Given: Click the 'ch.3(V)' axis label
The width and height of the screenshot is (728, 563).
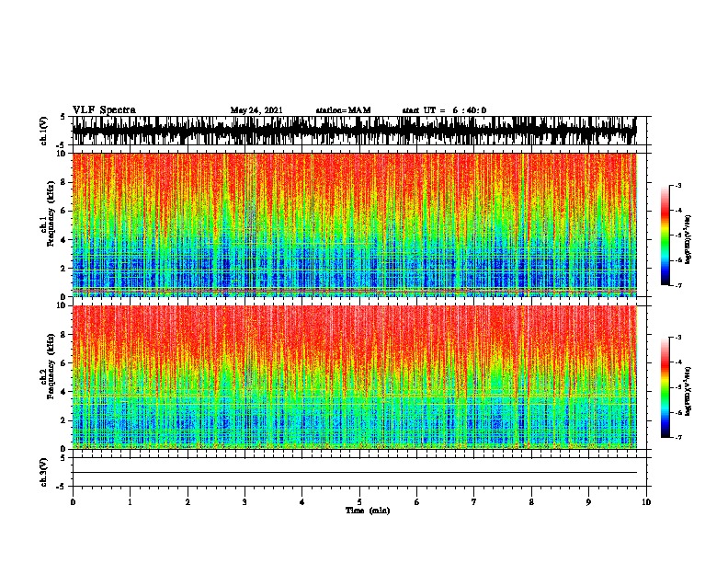Looking at the screenshot, I should [43, 472].
